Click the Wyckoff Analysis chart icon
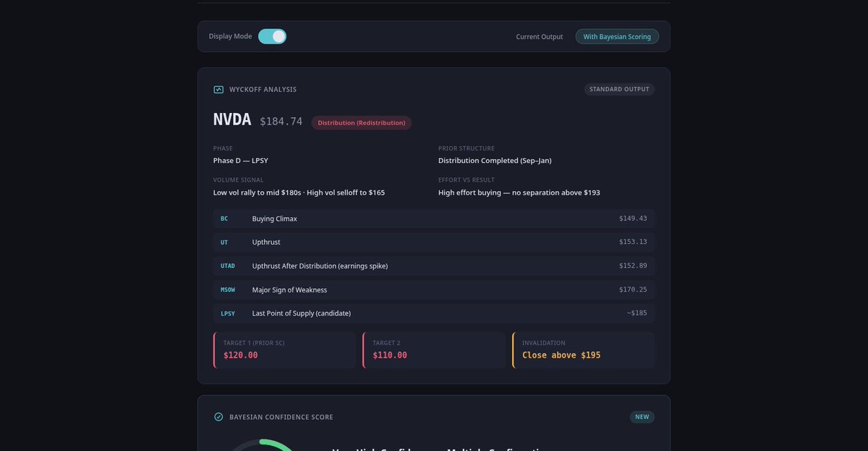This screenshot has width=868, height=451. [x=218, y=90]
